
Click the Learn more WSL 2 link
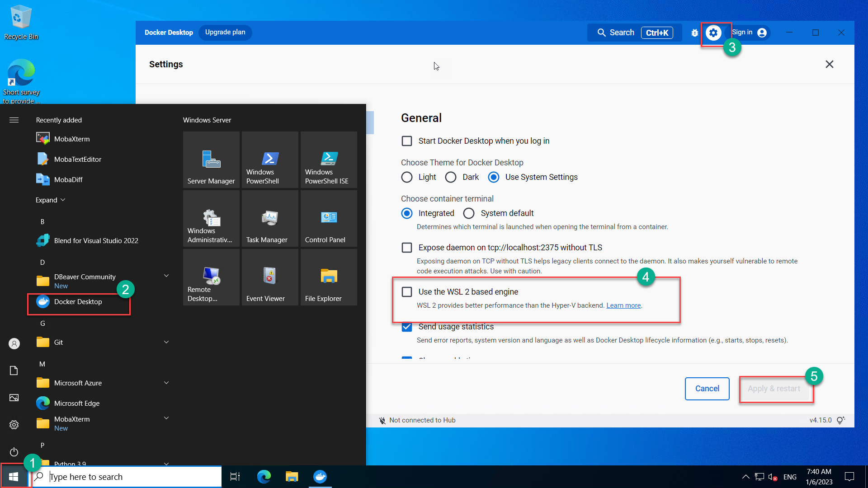[x=623, y=305]
